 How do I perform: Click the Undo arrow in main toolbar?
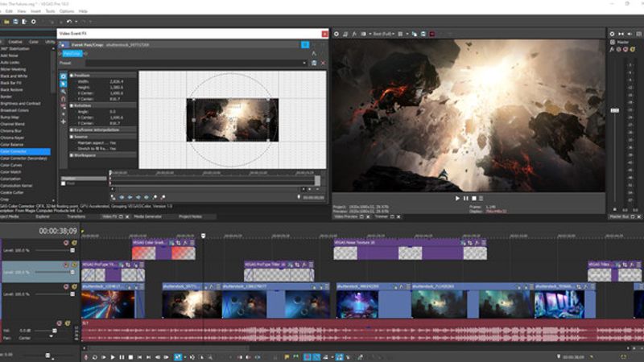(69, 22)
